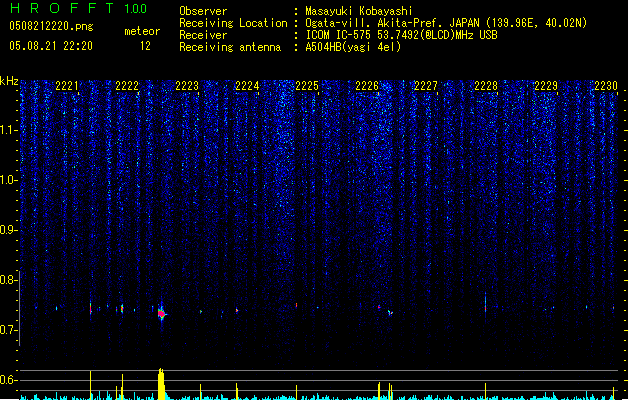Click the 0.7 kHz axis label
Image resolution: width=629 pixels, height=400 pixels.
[x=8, y=330]
